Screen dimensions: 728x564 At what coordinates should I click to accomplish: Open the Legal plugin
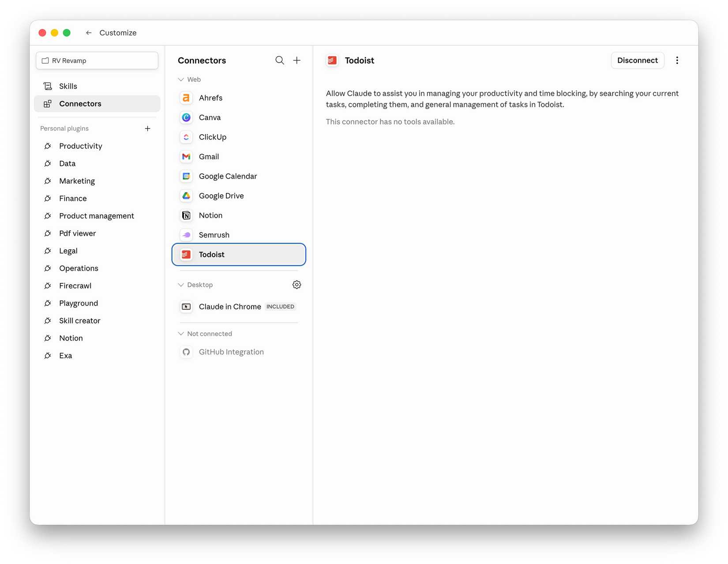click(x=97, y=251)
